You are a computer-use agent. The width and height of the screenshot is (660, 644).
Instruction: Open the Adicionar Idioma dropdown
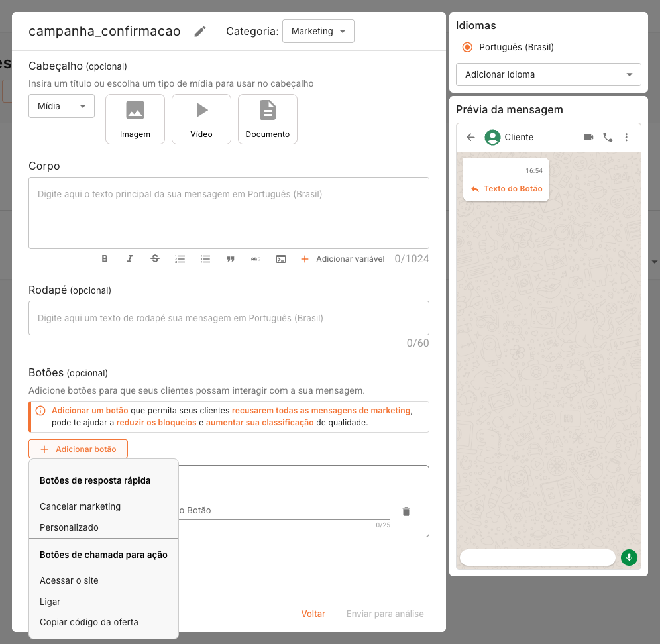[549, 74]
